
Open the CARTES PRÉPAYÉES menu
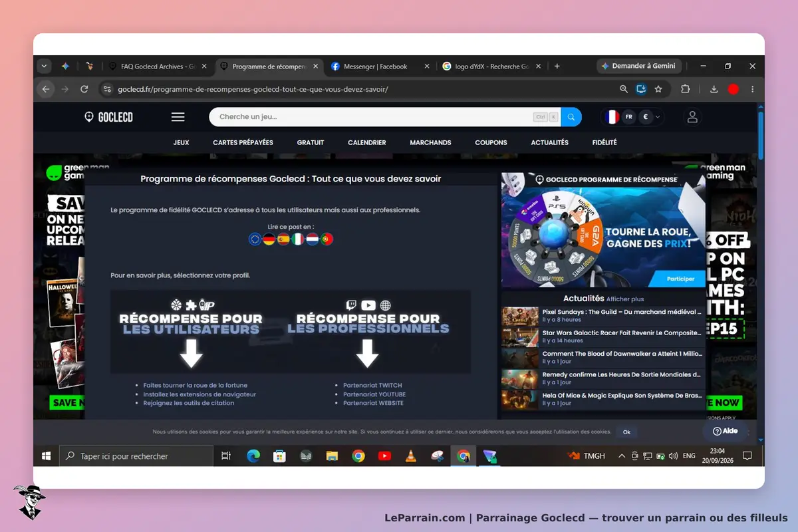(x=243, y=142)
